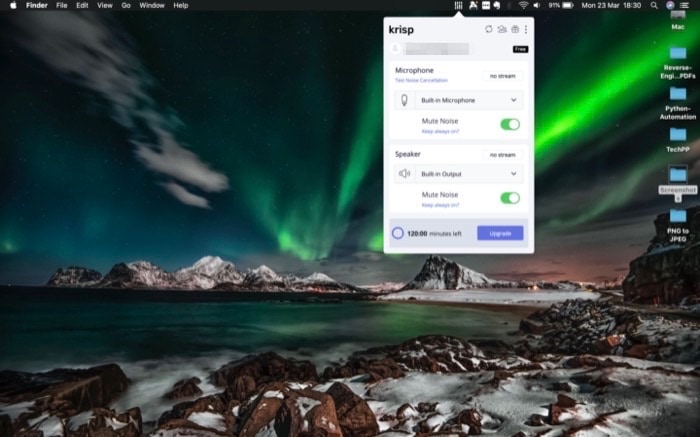Open the Window menu
Screen dimensions: 700x437
coord(152,5)
